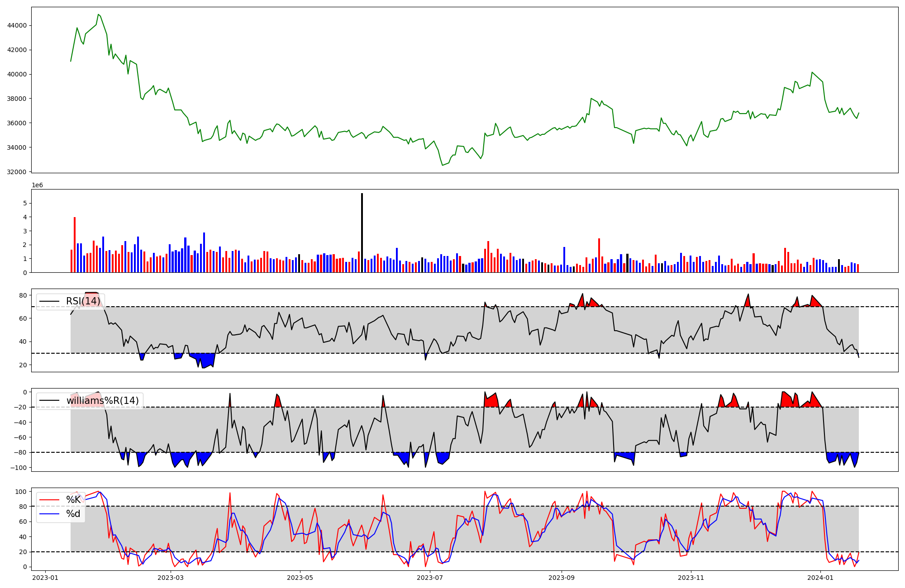Click the -60 Williams axis label
The width and height of the screenshot is (905, 588).
pyautogui.click(x=20, y=437)
